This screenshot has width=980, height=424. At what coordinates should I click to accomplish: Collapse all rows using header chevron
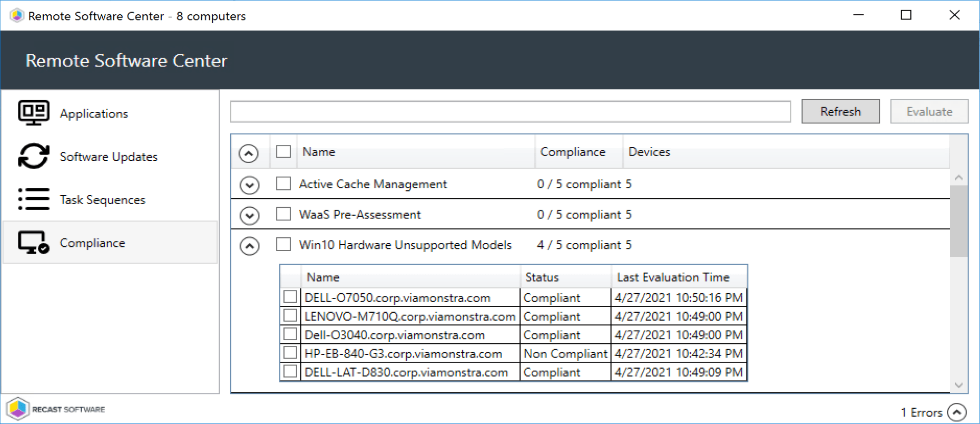click(x=249, y=153)
